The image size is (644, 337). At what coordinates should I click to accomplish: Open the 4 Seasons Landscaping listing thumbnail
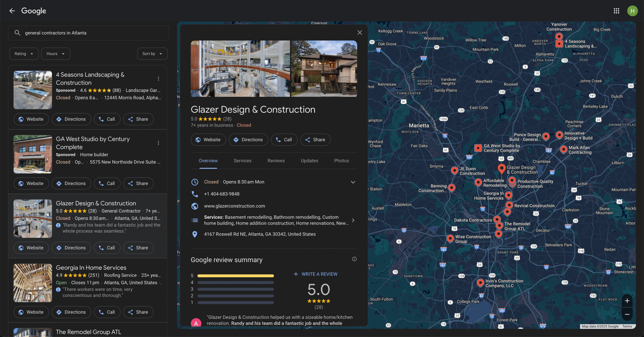pyautogui.click(x=33, y=90)
